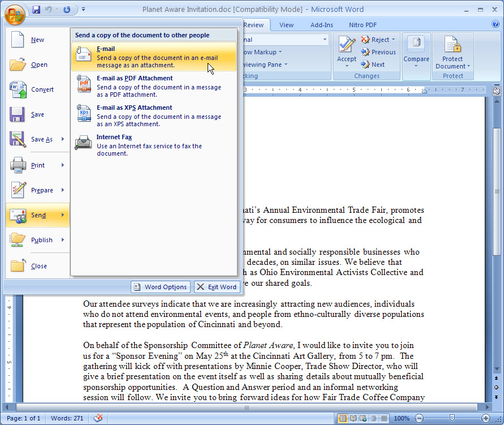
Task: Expand the Prepare submenu arrow
Action: point(63,190)
